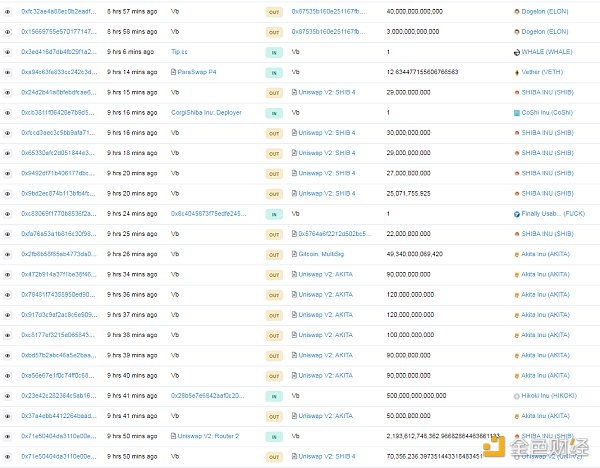Select the amount 40,000,000,000,000

point(415,11)
